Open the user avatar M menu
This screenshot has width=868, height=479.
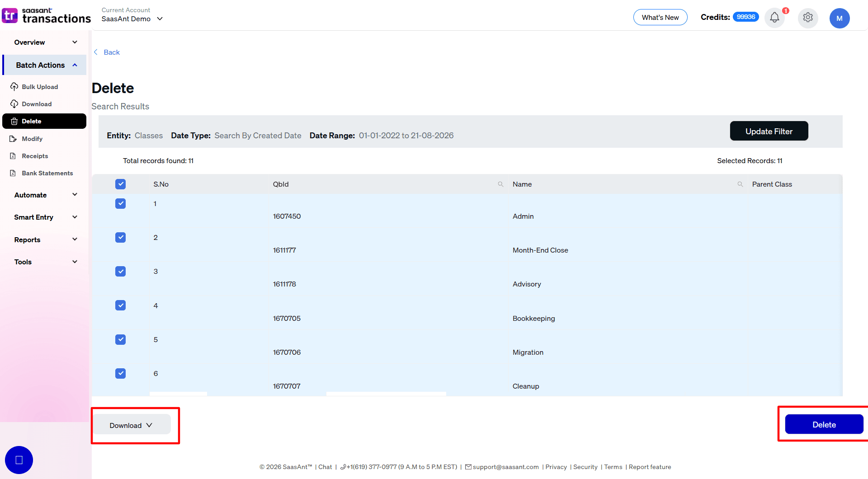pyautogui.click(x=840, y=18)
